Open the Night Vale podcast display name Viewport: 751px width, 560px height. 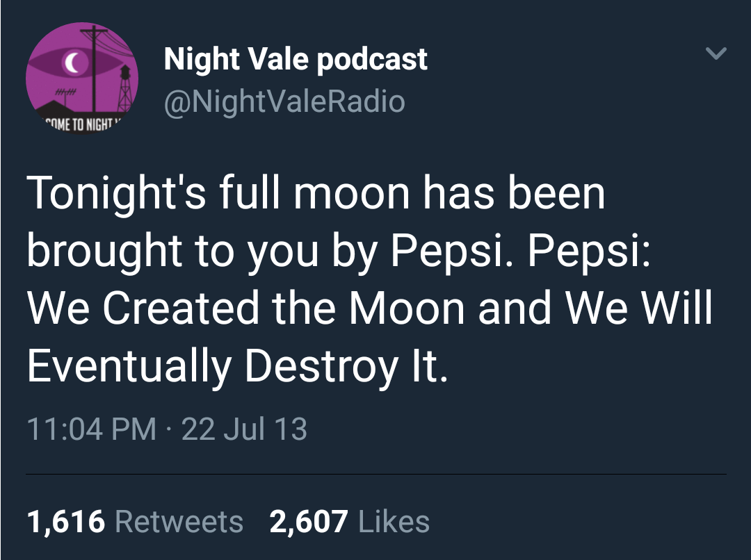pyautogui.click(x=296, y=59)
